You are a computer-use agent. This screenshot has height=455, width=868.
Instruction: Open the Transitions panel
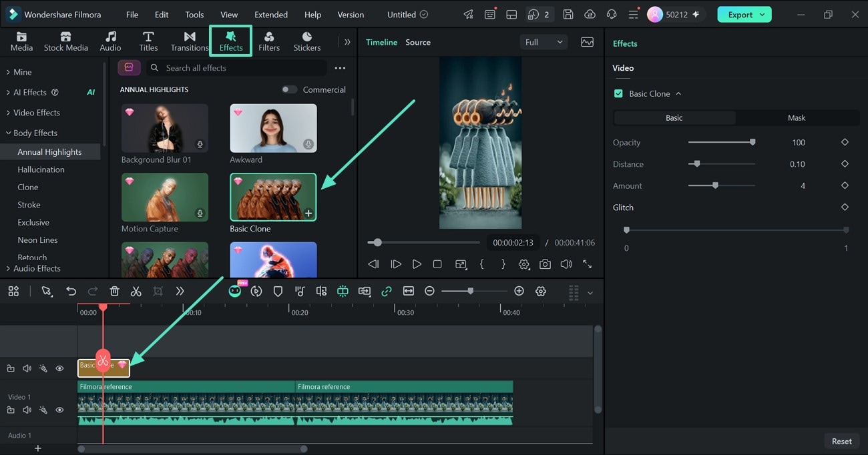pyautogui.click(x=190, y=41)
